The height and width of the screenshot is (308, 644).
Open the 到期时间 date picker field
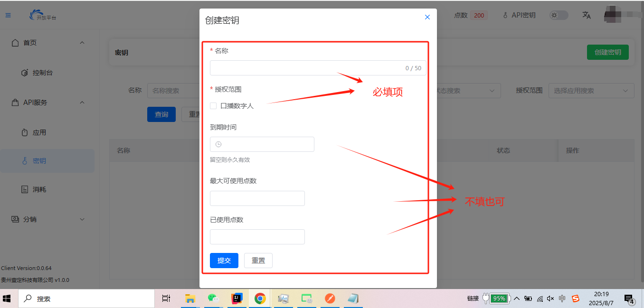262,144
